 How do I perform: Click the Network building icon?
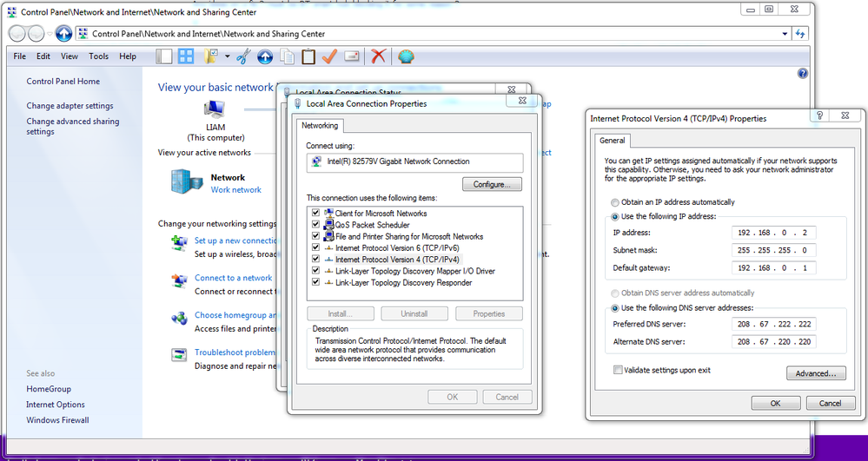click(187, 181)
